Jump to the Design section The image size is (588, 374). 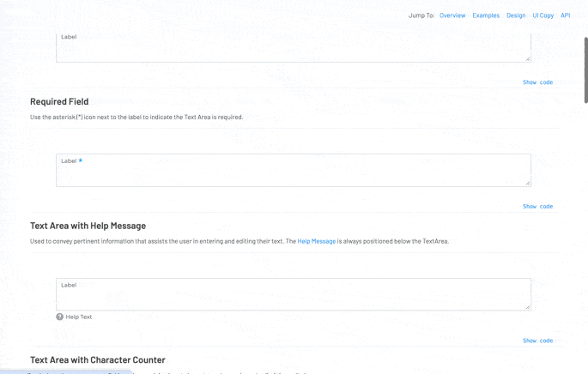click(516, 15)
